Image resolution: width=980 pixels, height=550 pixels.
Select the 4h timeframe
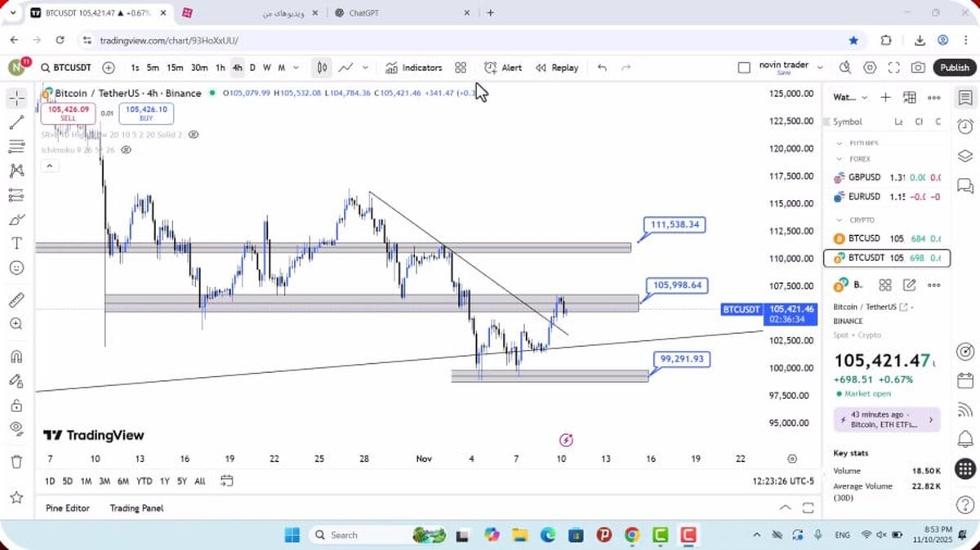[x=237, y=68]
